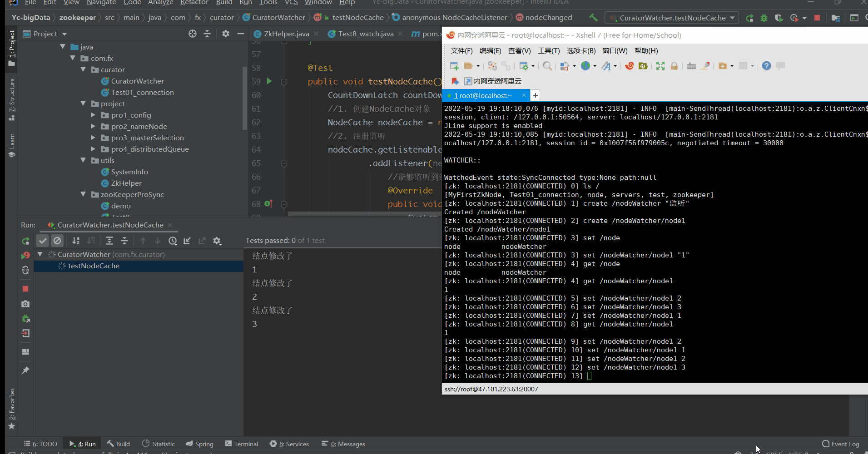Image resolution: width=868 pixels, height=454 pixels.
Task: Collapse the utils folder in the project tree
Action: (x=83, y=160)
